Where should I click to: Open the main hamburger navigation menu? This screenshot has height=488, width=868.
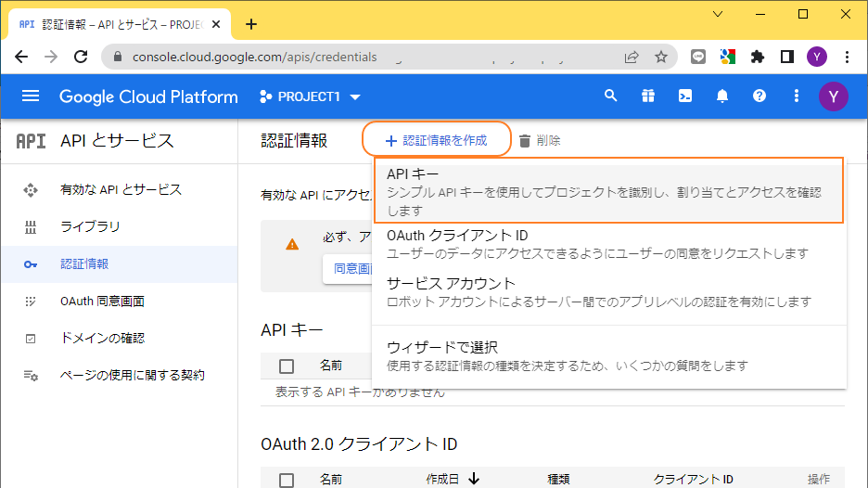point(31,96)
